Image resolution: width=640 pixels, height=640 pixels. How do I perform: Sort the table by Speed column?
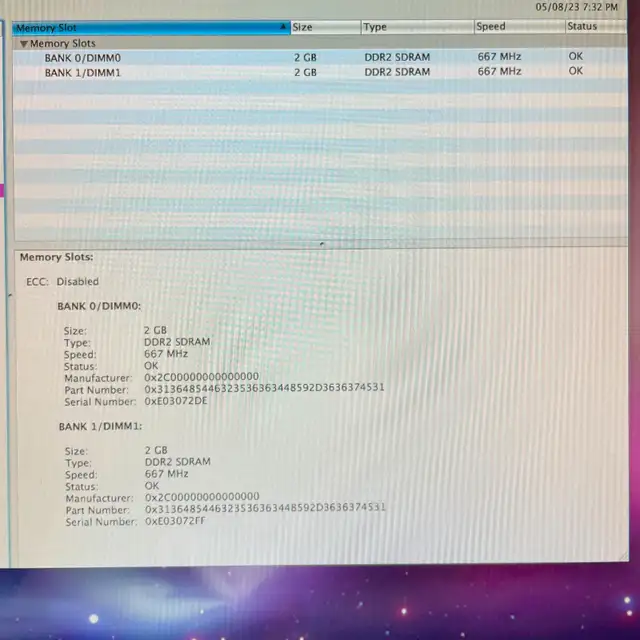[x=520, y=27]
